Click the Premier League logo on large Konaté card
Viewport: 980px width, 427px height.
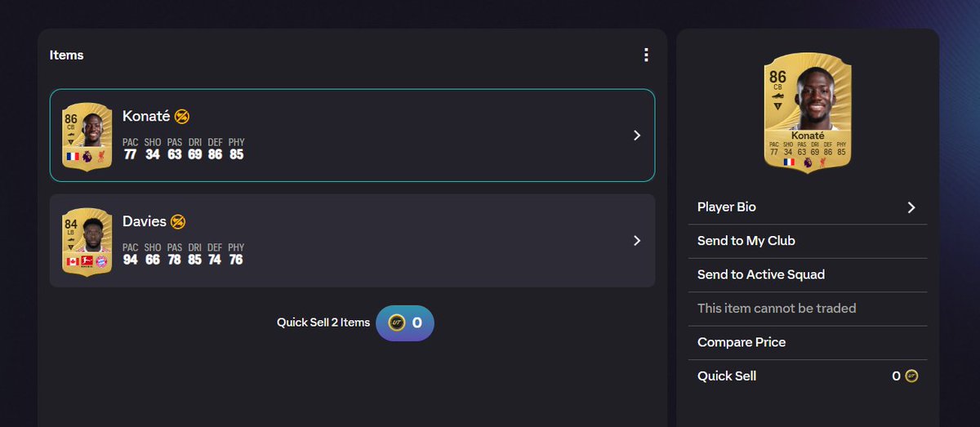pos(808,162)
